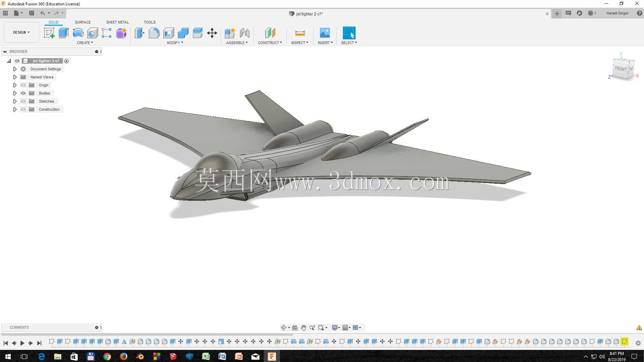Open timeline settings gear

pyautogui.click(x=638, y=343)
